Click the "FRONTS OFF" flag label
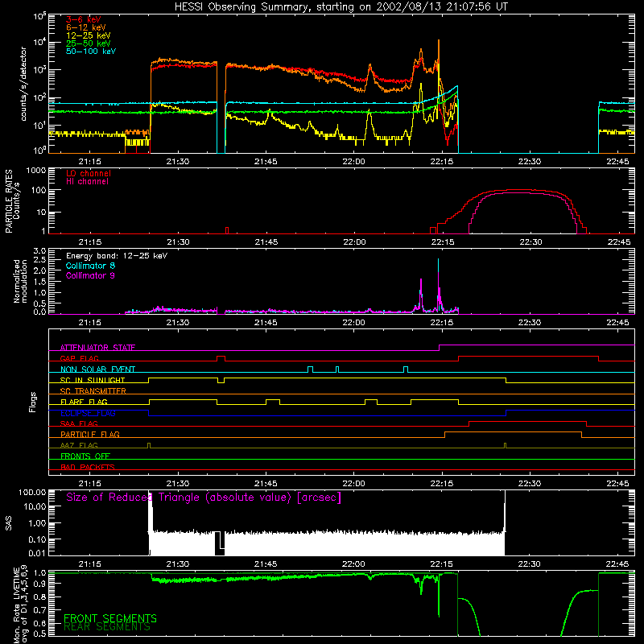 (85, 456)
